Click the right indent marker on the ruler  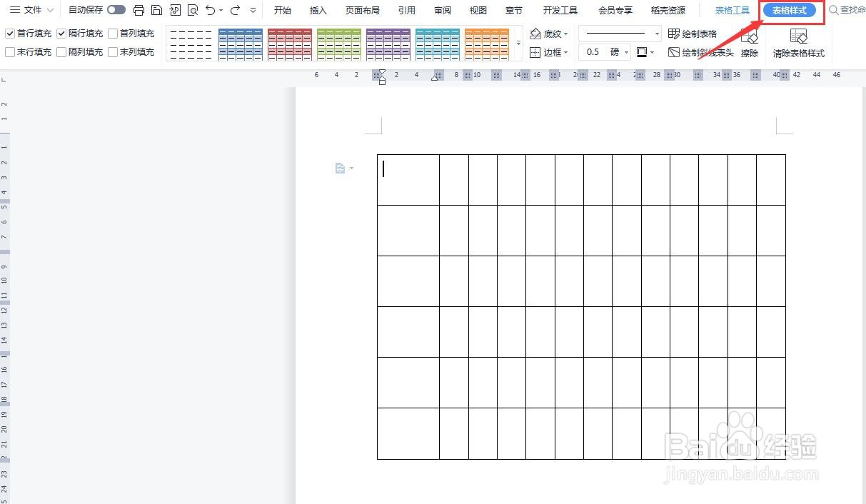(435, 77)
